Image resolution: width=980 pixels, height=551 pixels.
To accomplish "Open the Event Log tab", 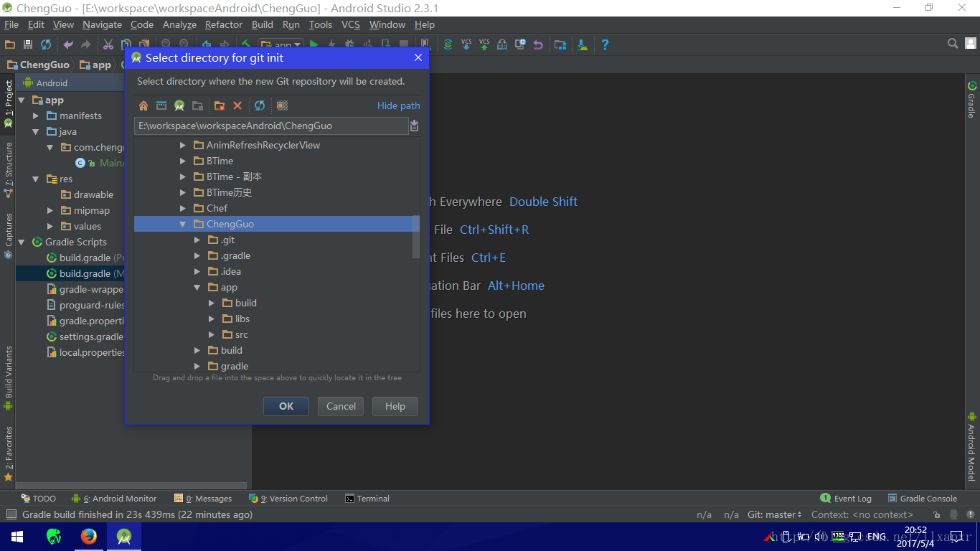I will coord(846,499).
